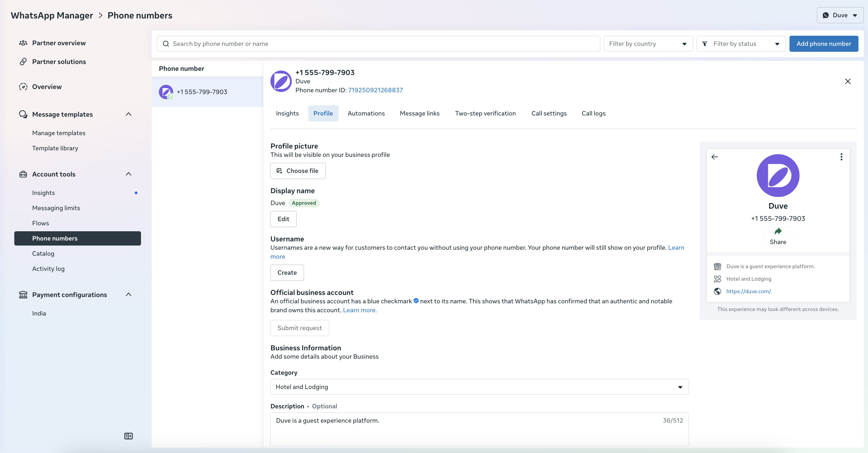Screen dimensions: 868x453
Task: Open the Filter by country dropdown
Action: coord(648,44)
